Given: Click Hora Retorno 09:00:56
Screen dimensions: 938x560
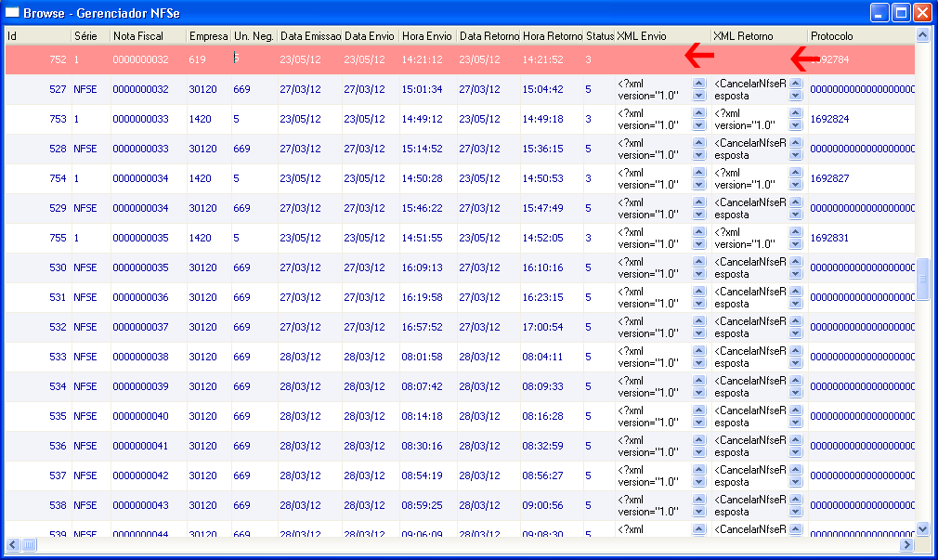Looking at the screenshot, I should [542, 505].
